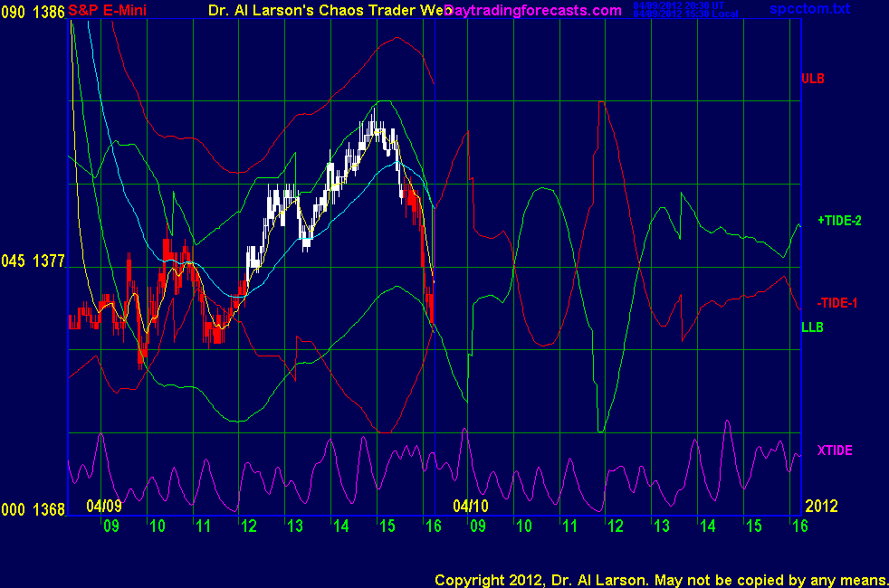Click the LLB lower band label
The image size is (889, 588).
click(812, 327)
